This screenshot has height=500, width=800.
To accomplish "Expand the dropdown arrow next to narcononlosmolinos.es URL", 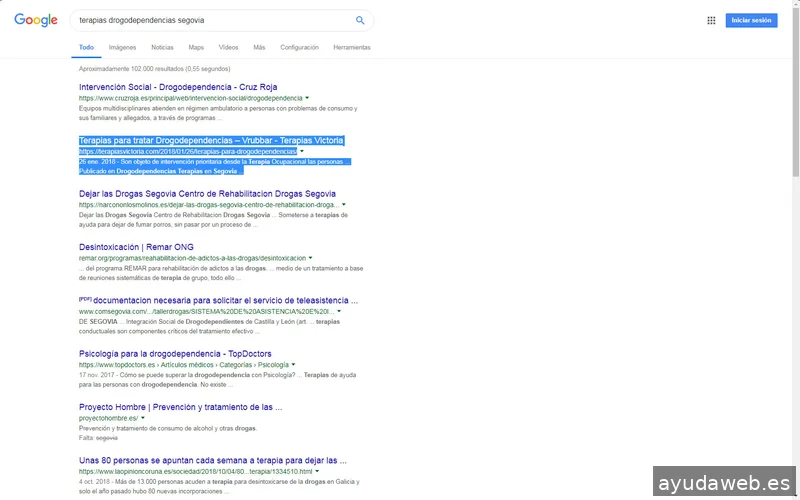I will (344, 205).
